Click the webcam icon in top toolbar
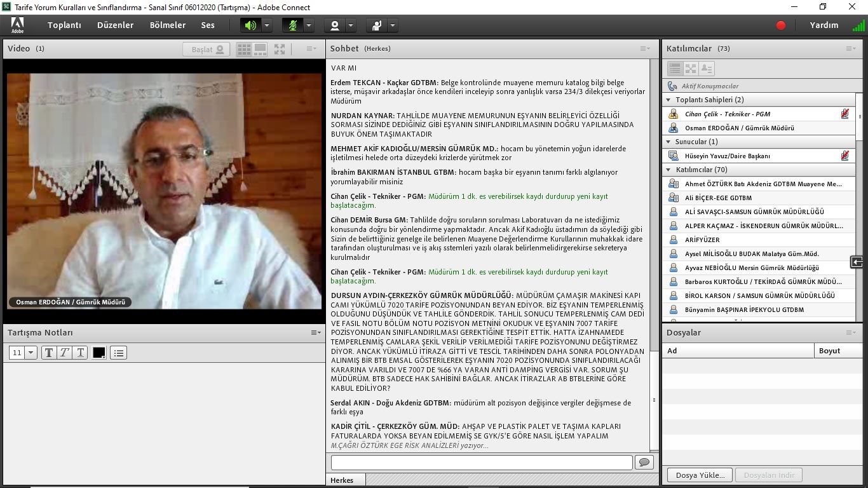The image size is (868, 488). pyautogui.click(x=335, y=25)
